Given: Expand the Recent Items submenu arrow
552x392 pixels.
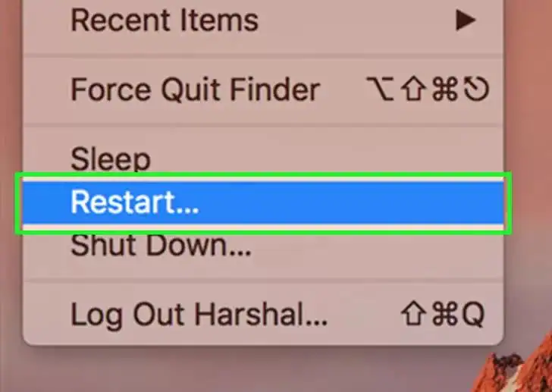Looking at the screenshot, I should coord(466,20).
